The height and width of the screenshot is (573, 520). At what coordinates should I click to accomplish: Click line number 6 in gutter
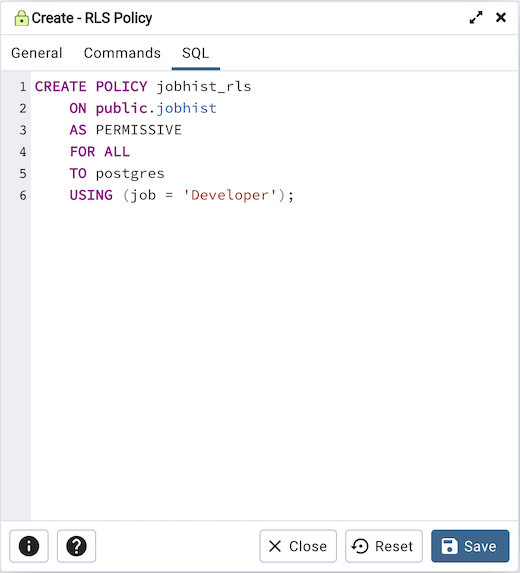(x=23, y=195)
